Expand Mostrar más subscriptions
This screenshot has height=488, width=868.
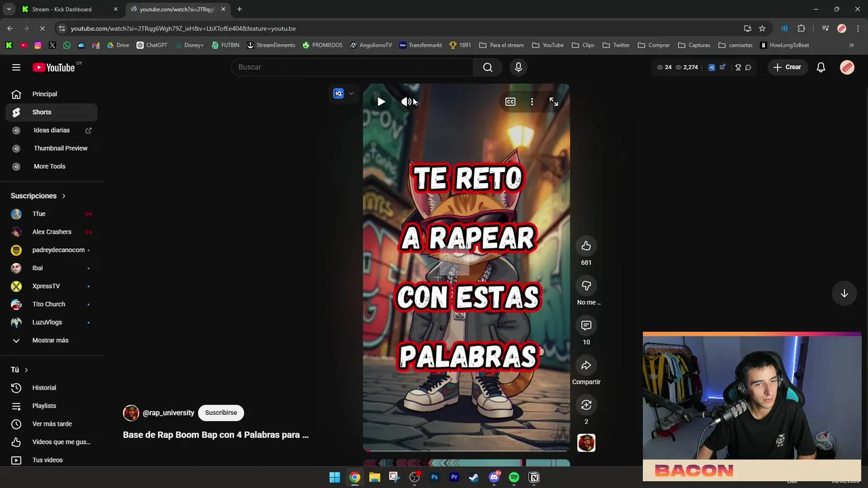52,340
